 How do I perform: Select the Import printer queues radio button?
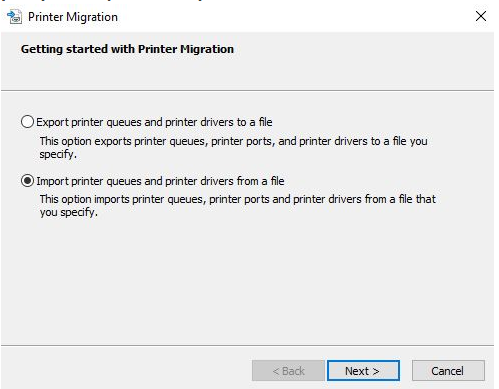pos(27,181)
